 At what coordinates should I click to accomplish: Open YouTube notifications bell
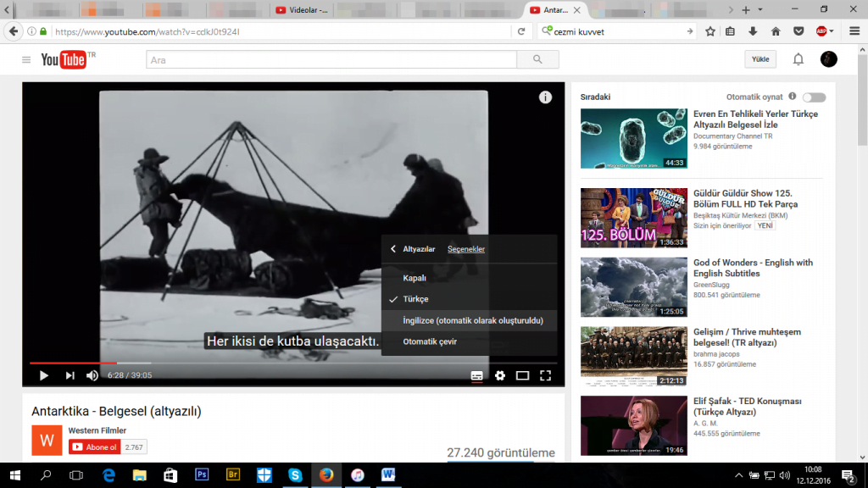798,59
